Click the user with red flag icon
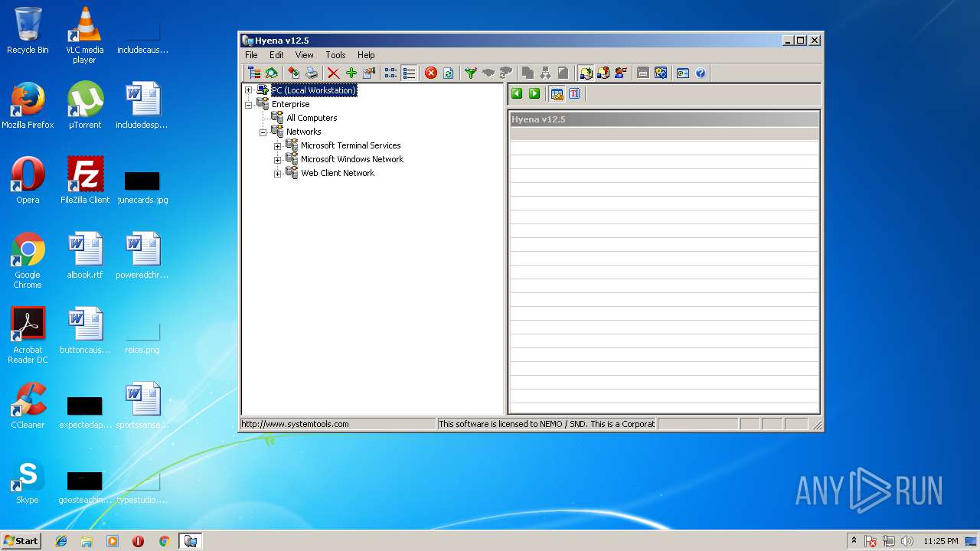The width and height of the screenshot is (980, 551). coord(621,73)
